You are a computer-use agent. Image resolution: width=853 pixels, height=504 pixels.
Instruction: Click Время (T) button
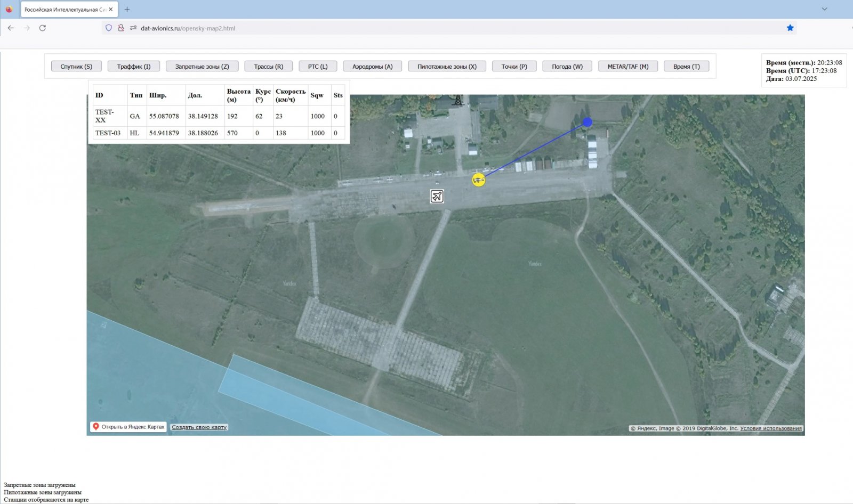coord(687,66)
